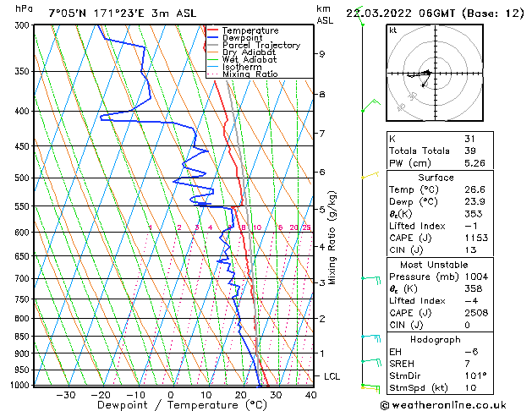
Task: Click the EH value -6
Action: (472, 352)
